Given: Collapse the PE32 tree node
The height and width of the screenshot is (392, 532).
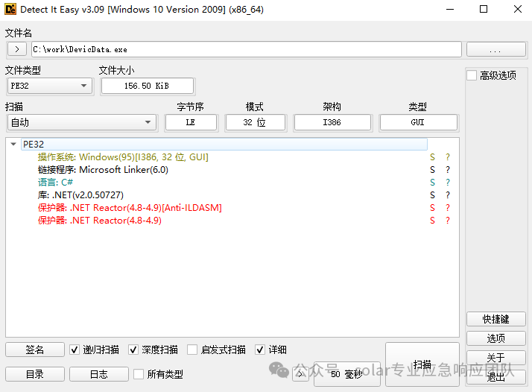Looking at the screenshot, I should point(13,145).
